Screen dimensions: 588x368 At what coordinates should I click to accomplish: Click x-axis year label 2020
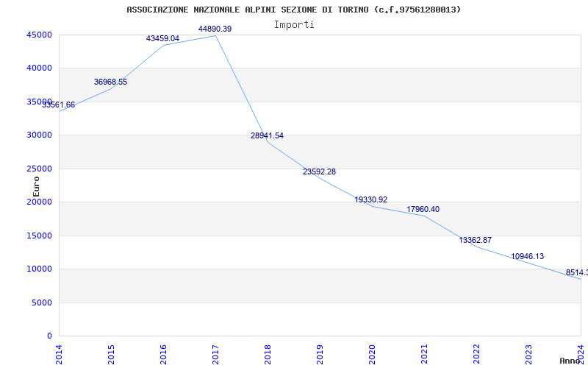tap(372, 355)
